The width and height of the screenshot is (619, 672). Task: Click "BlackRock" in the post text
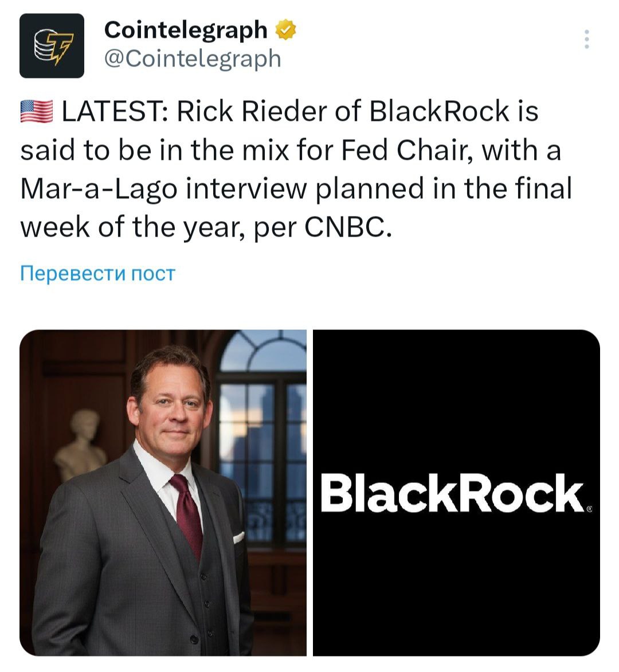tap(439, 111)
